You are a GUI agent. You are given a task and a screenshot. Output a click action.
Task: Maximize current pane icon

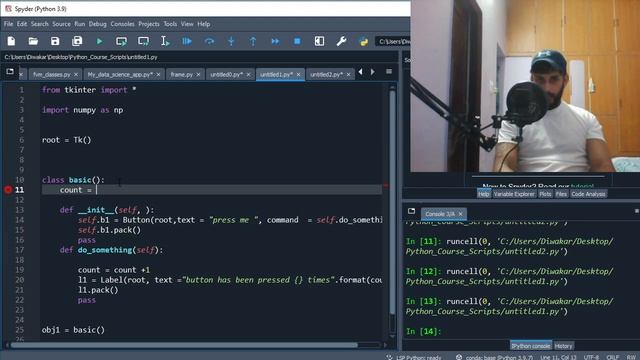pyautogui.click(x=319, y=41)
